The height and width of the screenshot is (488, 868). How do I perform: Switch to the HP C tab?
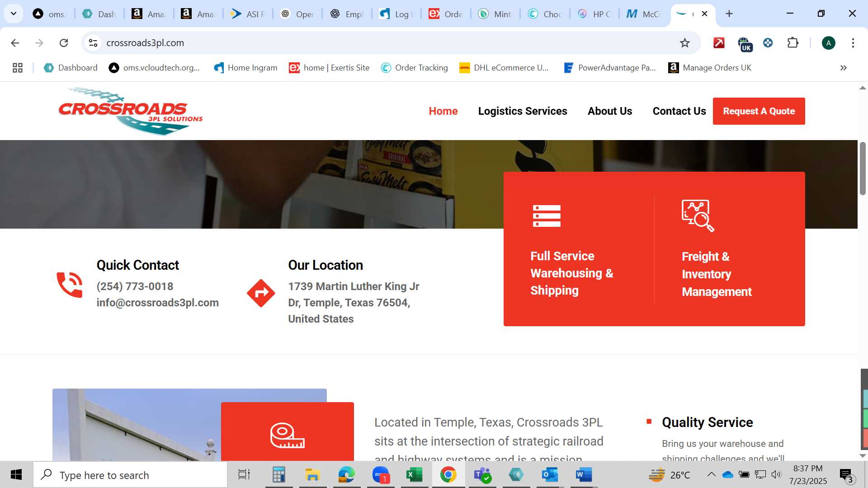click(x=594, y=14)
